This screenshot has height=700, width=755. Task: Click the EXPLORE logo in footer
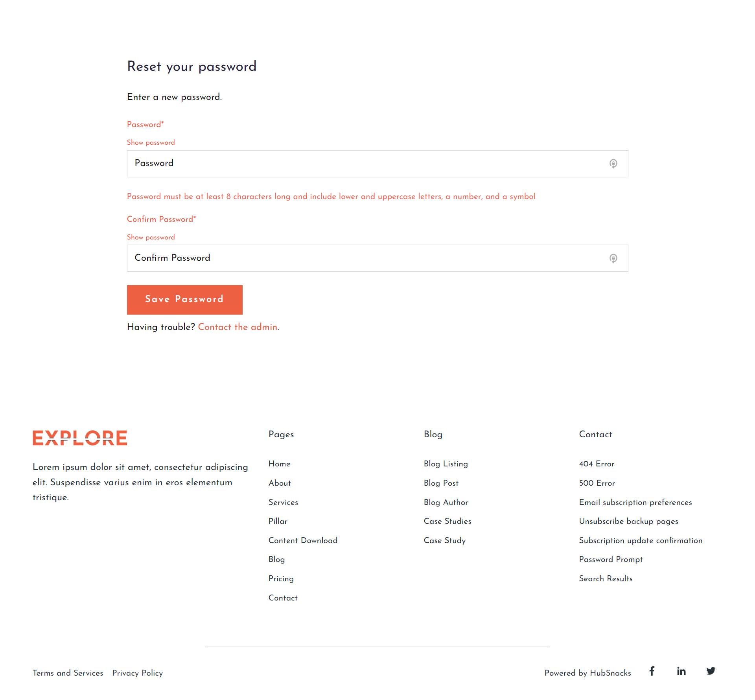tap(80, 438)
